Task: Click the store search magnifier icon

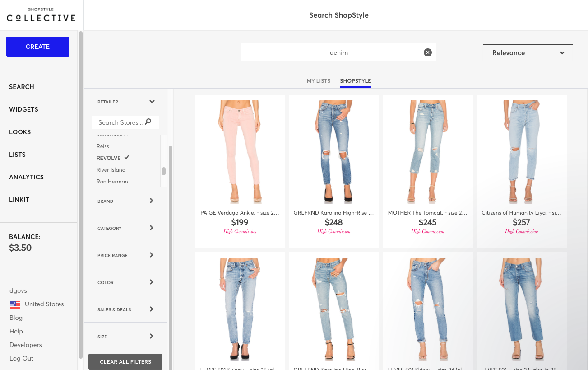Action: 148,122
